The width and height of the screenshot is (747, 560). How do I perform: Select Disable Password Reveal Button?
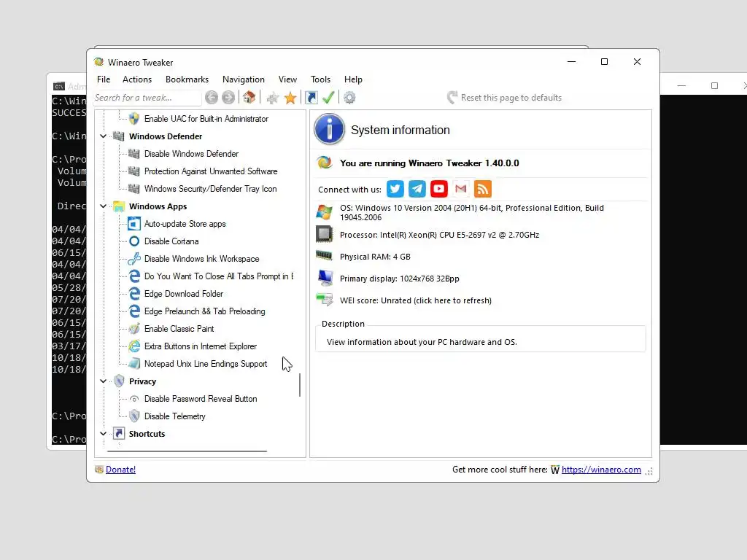click(x=201, y=399)
